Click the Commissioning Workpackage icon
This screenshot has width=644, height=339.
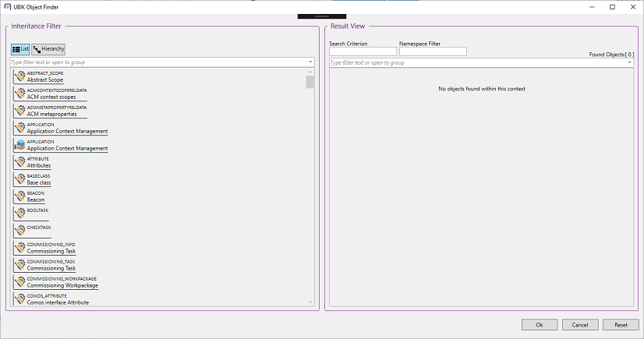20,282
